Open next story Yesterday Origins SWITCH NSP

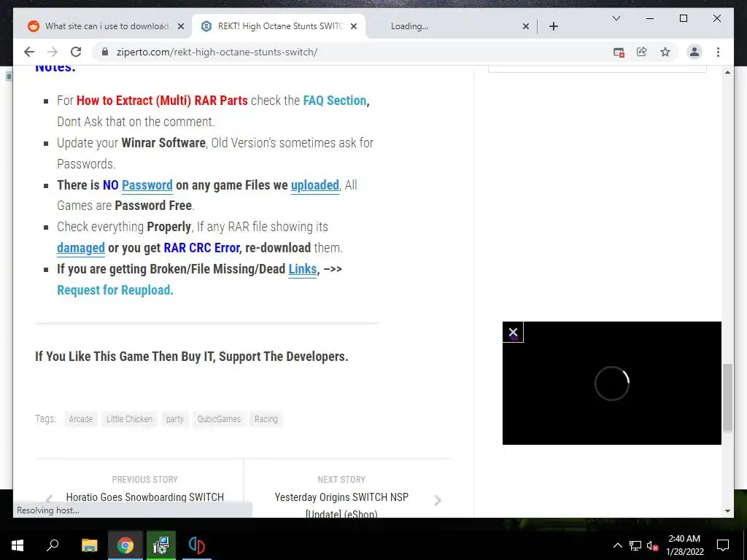[x=341, y=505]
